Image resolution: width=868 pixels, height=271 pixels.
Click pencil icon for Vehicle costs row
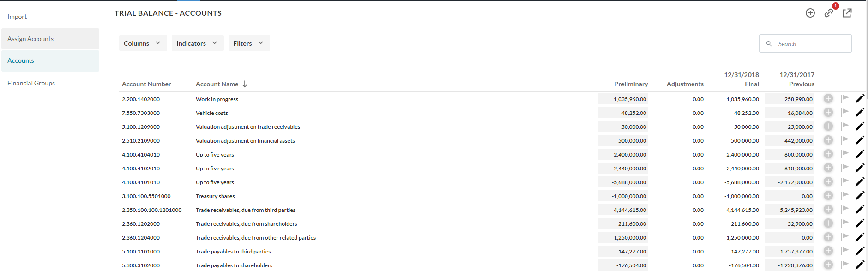point(860,113)
